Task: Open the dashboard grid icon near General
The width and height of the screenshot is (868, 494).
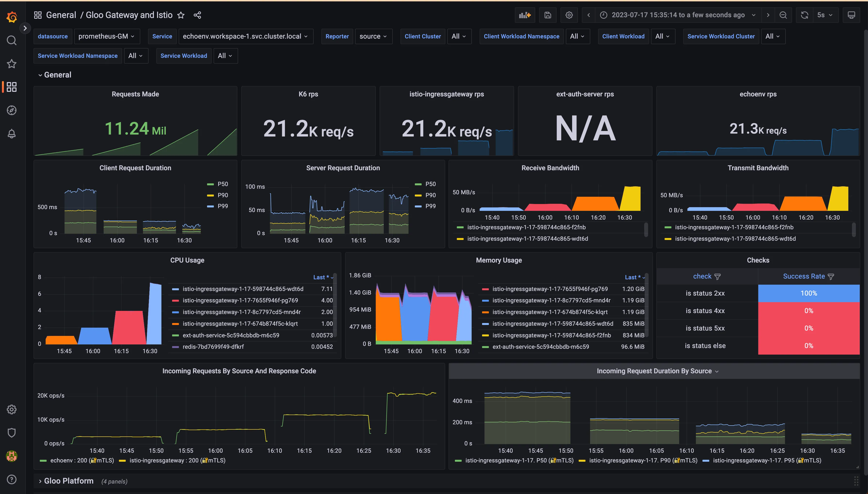Action: 38,15
